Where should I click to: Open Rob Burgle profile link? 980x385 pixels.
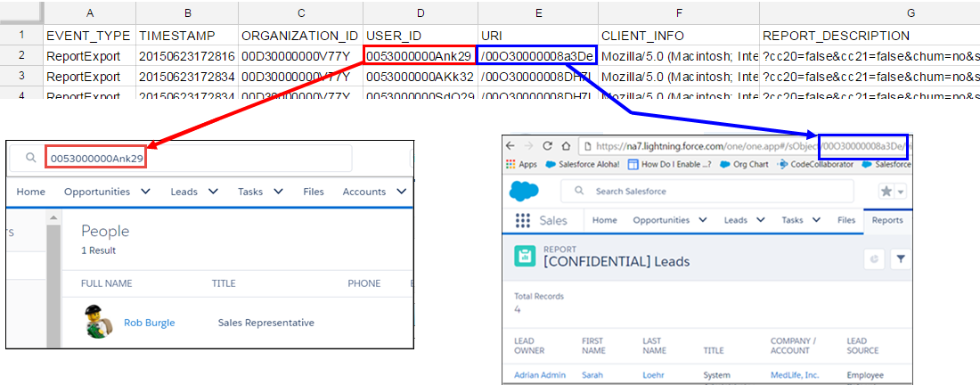(x=150, y=323)
